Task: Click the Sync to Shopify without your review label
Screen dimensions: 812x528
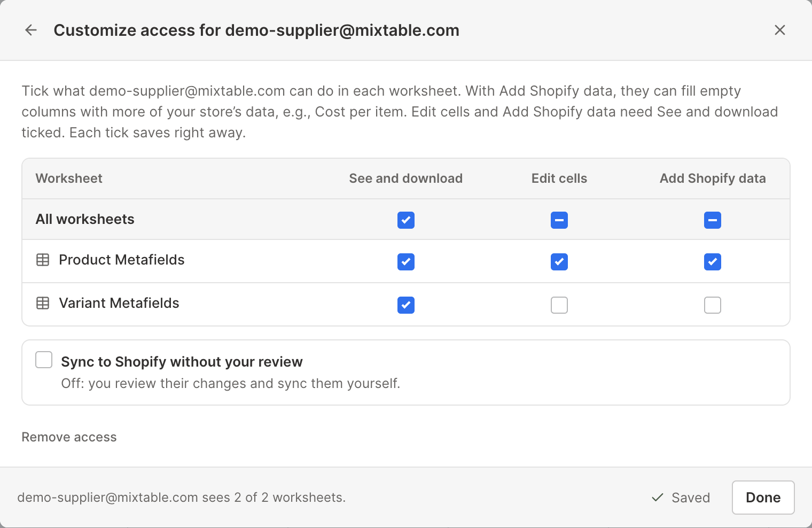Action: [x=182, y=362]
